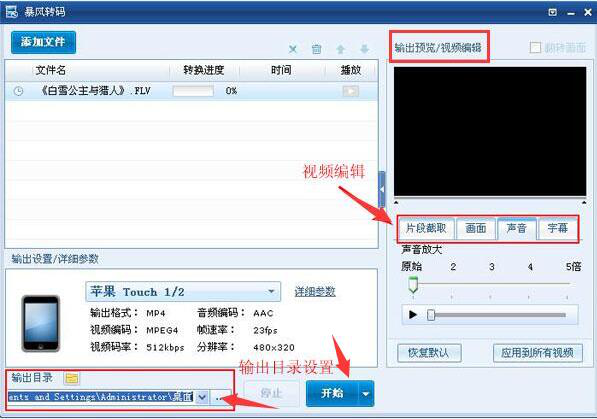Viewport: 597px width, 419px height.
Task: Move file down with the down arrow icon
Action: (x=364, y=49)
